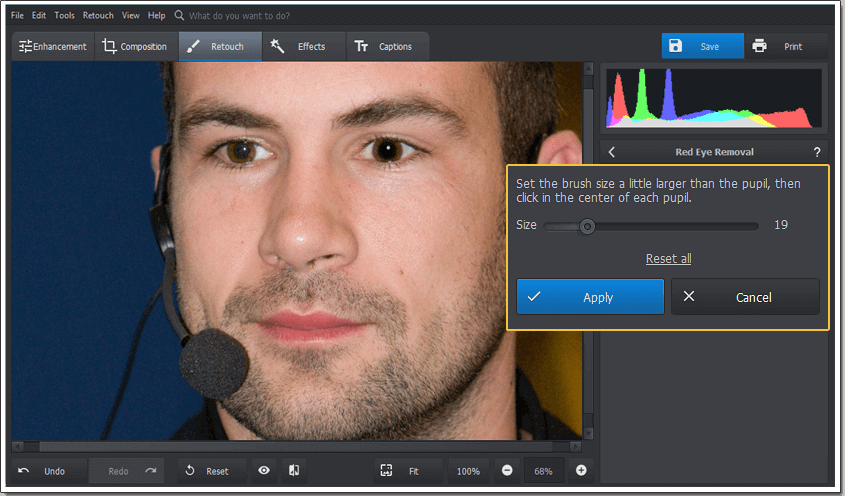Click the Fit to screen icon
The width and height of the screenshot is (845, 496).
point(385,471)
